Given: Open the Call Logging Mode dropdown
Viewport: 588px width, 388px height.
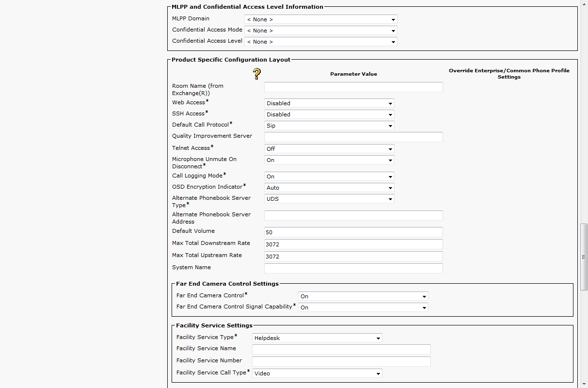Looking at the screenshot, I should [x=329, y=177].
